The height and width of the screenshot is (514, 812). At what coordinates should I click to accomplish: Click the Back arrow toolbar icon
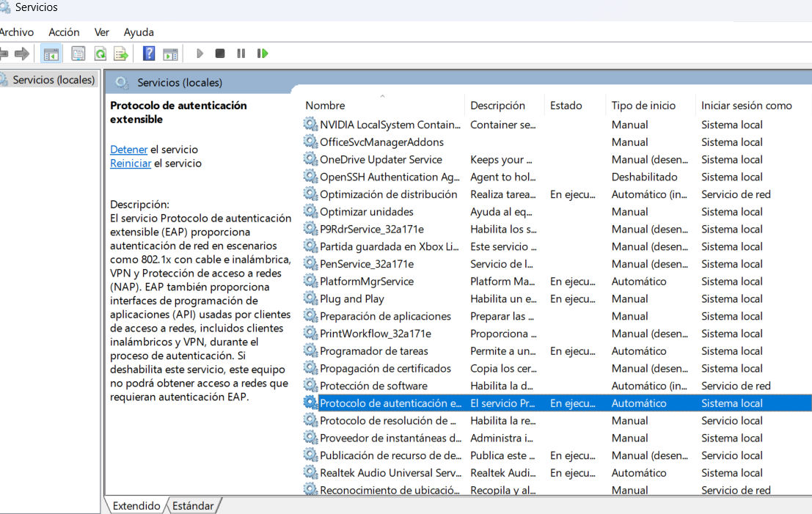pyautogui.click(x=4, y=54)
